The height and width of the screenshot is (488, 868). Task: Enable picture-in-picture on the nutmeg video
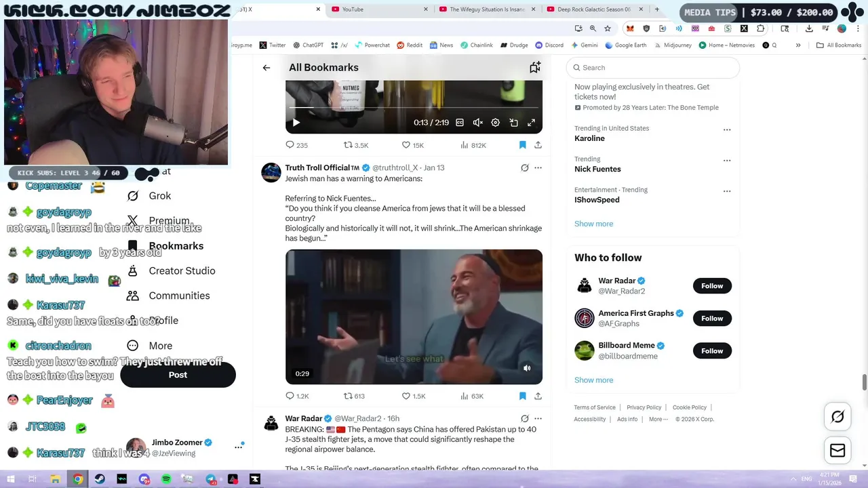coord(513,123)
